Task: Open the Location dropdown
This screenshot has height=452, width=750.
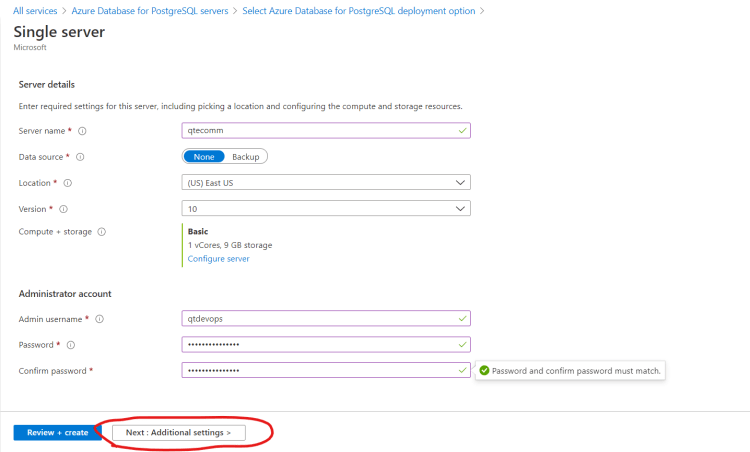Action: (326, 183)
